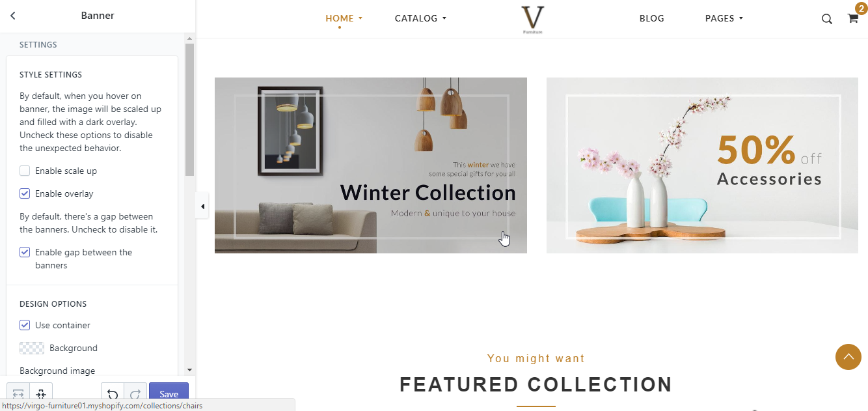Expand the CATALOG dropdown menu

click(x=420, y=18)
